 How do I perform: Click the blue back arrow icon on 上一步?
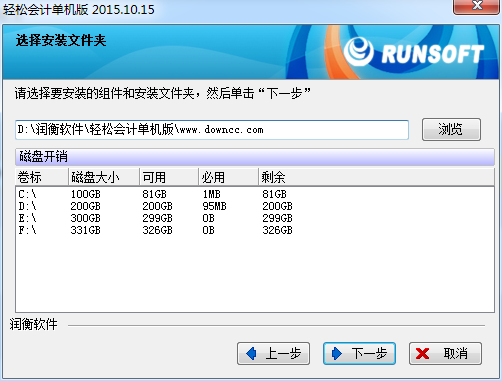click(x=251, y=353)
